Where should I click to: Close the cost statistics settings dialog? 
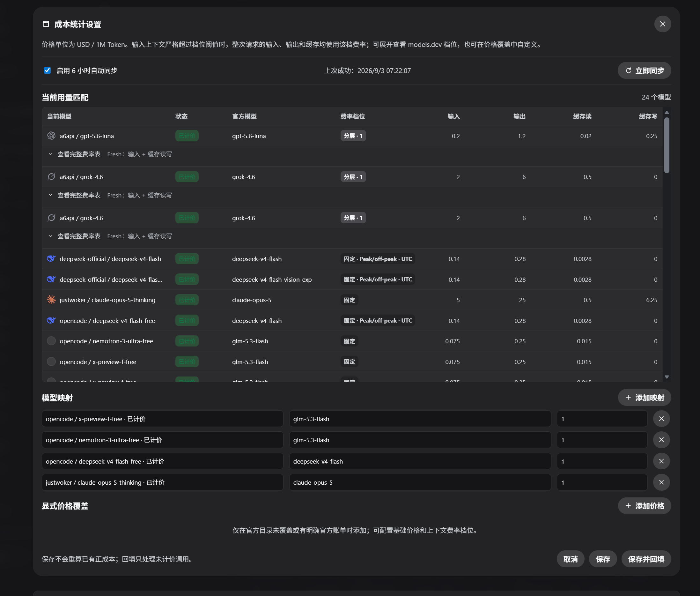coord(662,24)
